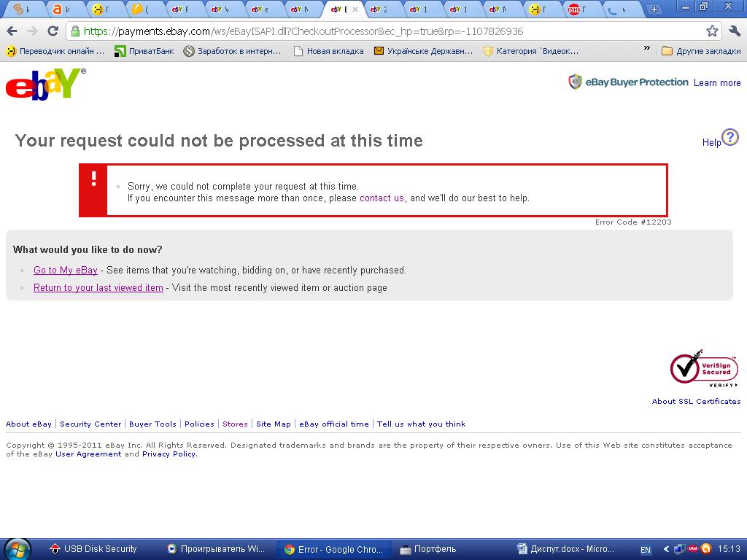747x560 pixels.
Task: Click the network computers tray icon
Action: (679, 549)
